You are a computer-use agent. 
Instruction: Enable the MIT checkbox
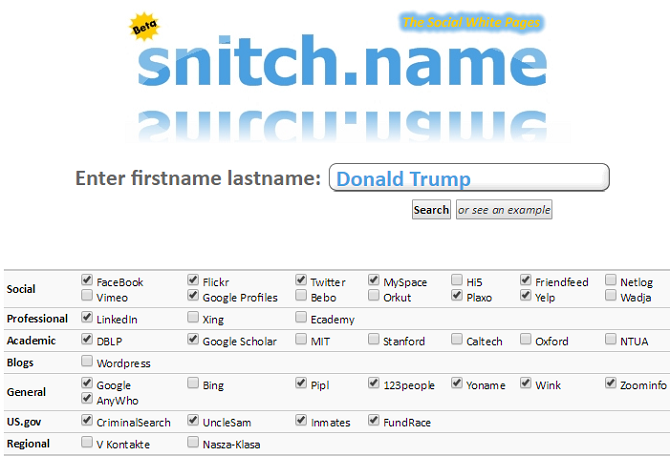click(301, 339)
